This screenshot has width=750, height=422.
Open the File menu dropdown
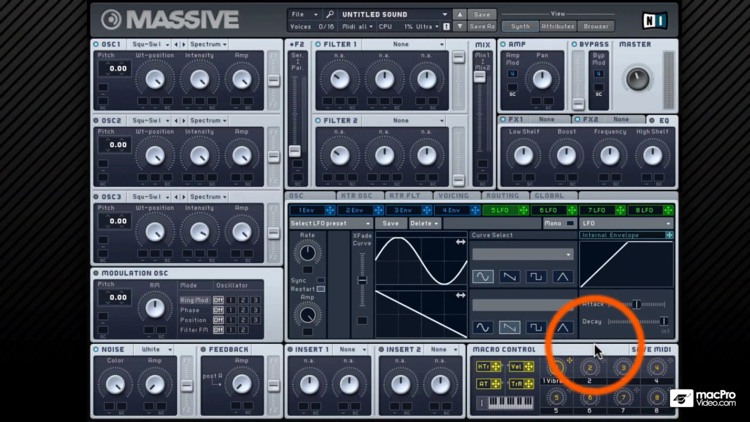305,14
